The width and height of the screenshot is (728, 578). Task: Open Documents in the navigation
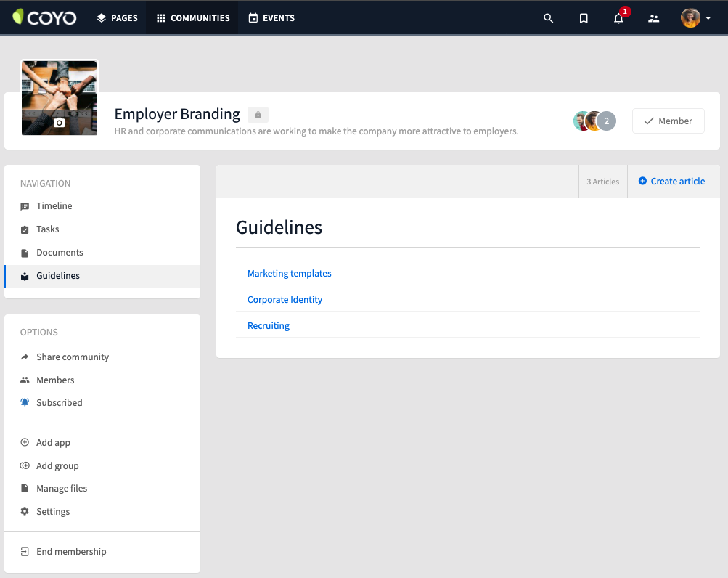point(102,252)
